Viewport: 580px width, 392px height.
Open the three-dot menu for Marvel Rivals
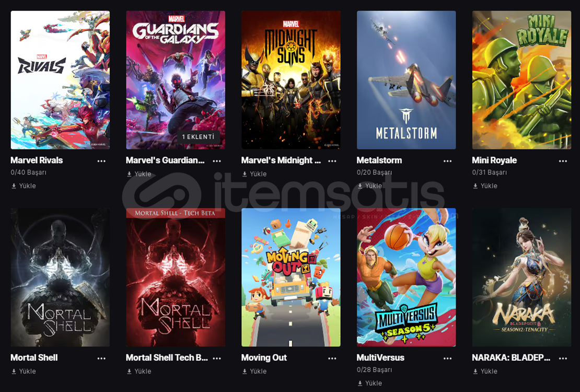click(x=101, y=161)
